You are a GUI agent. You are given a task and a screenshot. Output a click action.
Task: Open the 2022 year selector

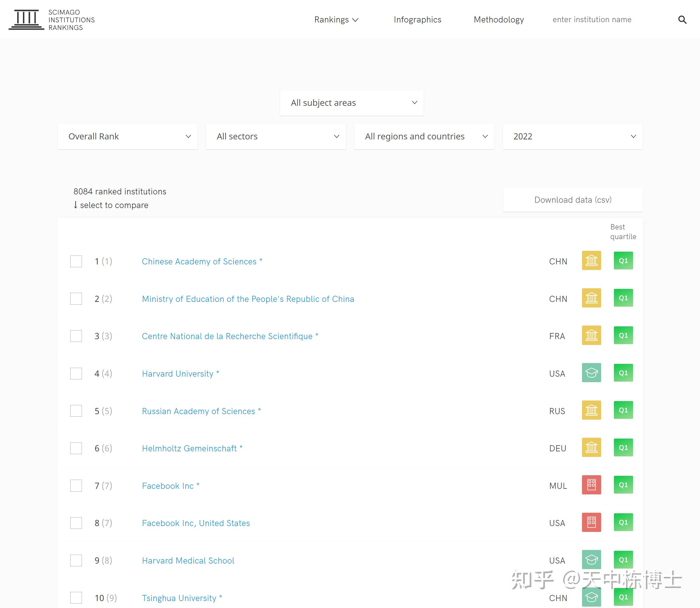point(573,136)
